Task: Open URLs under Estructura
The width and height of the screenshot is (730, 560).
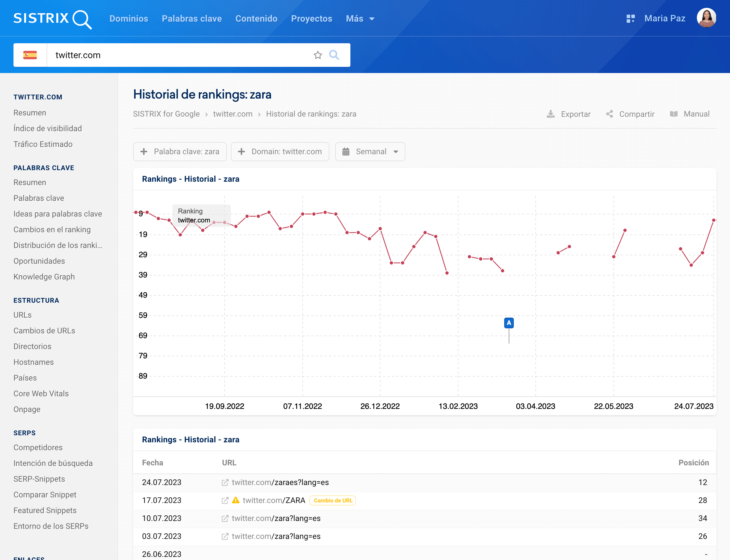Action: click(x=23, y=315)
